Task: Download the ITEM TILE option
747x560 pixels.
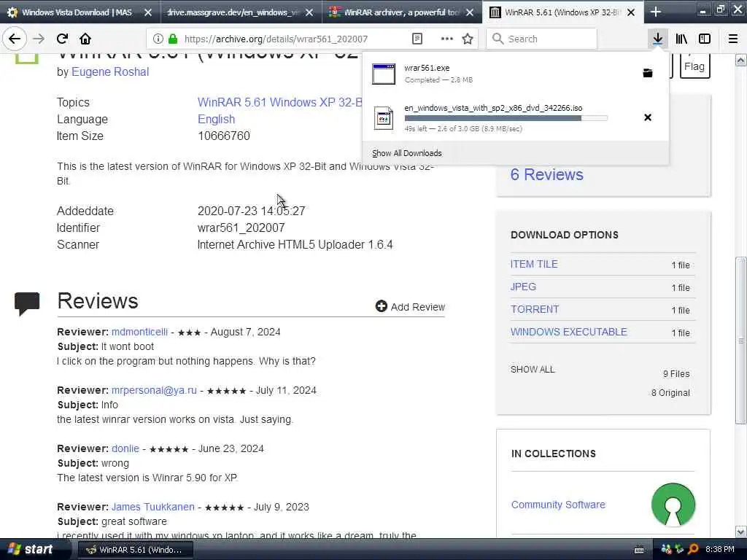Action: 534,264
